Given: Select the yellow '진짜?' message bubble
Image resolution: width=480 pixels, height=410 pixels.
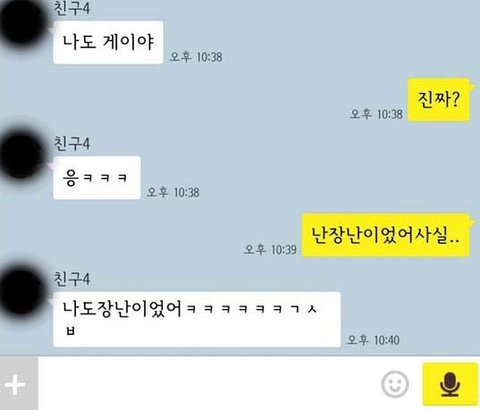Looking at the screenshot, I should click(x=439, y=100).
